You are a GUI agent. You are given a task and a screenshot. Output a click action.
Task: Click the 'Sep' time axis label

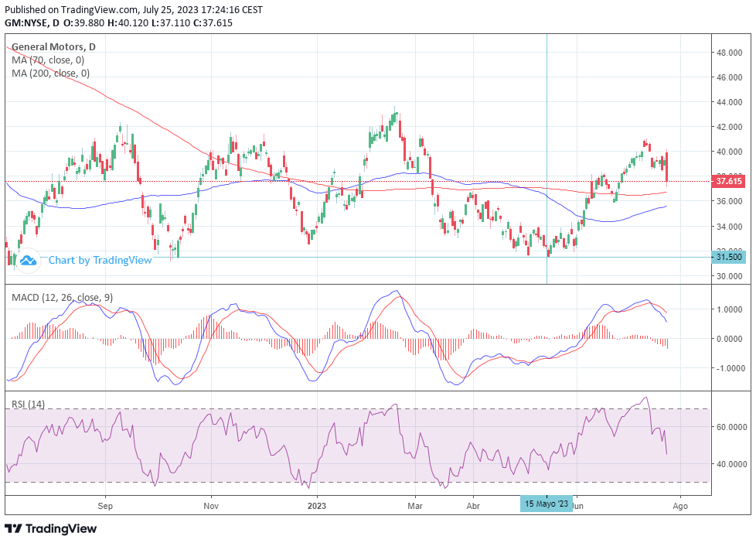click(105, 506)
